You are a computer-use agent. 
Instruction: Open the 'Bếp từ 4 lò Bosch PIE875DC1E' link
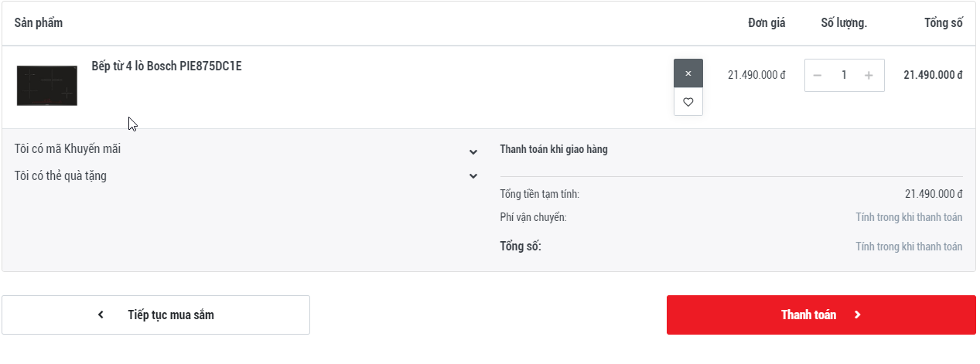166,66
